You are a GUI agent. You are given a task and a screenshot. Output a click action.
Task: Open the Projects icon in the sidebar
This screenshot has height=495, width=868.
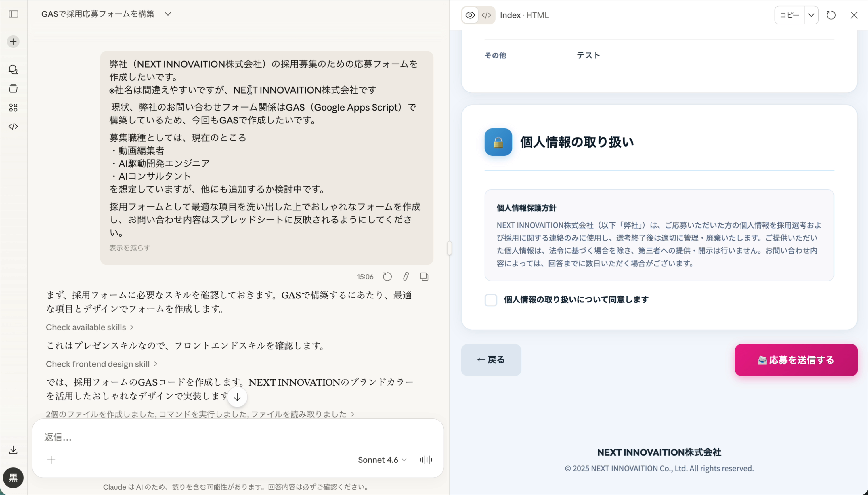point(13,88)
